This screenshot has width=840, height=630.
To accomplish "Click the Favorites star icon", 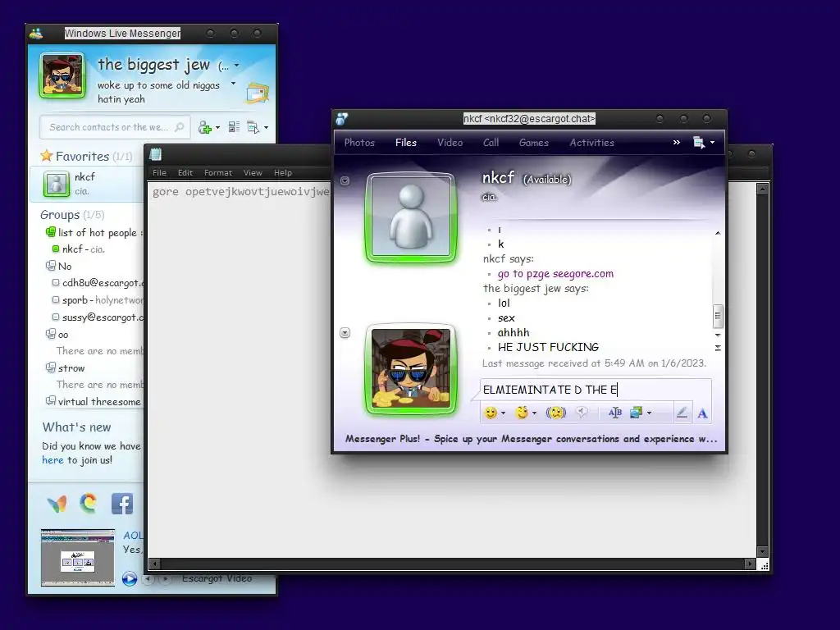I will (47, 156).
